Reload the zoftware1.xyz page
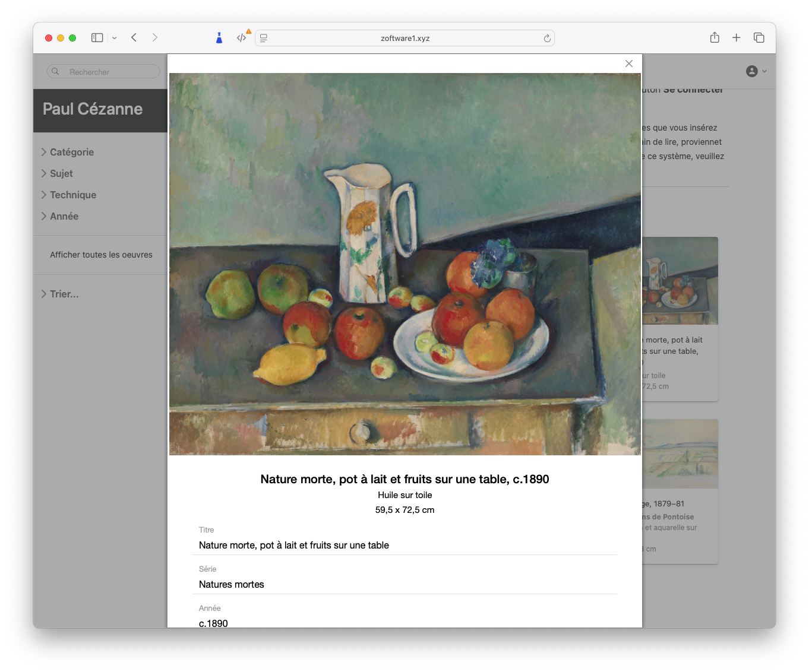This screenshot has height=672, width=809. (x=547, y=39)
